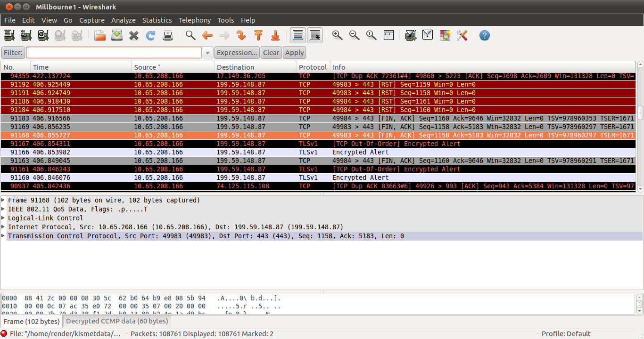This screenshot has height=339, width=644.
Task: Sort by Destination column header
Action: pos(256,67)
